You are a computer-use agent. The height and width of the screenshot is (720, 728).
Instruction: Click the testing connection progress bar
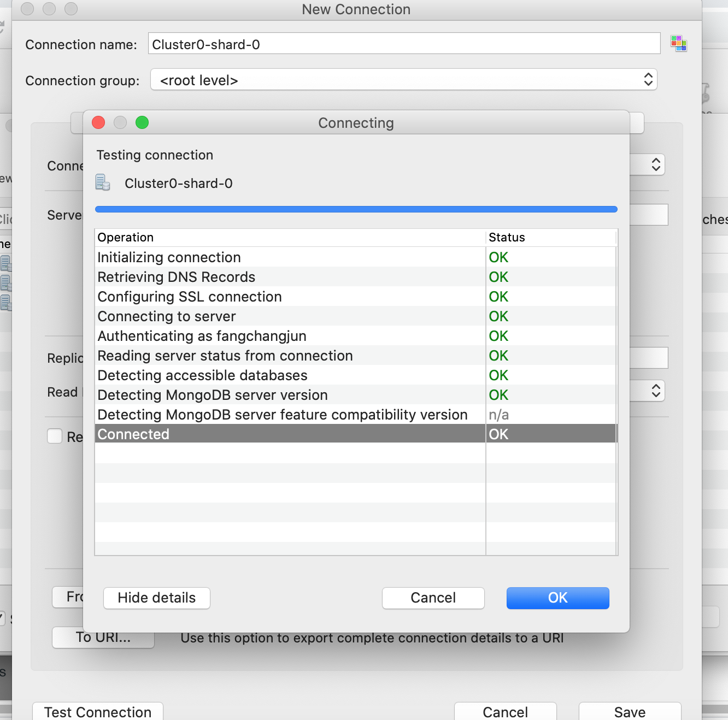[356, 209]
